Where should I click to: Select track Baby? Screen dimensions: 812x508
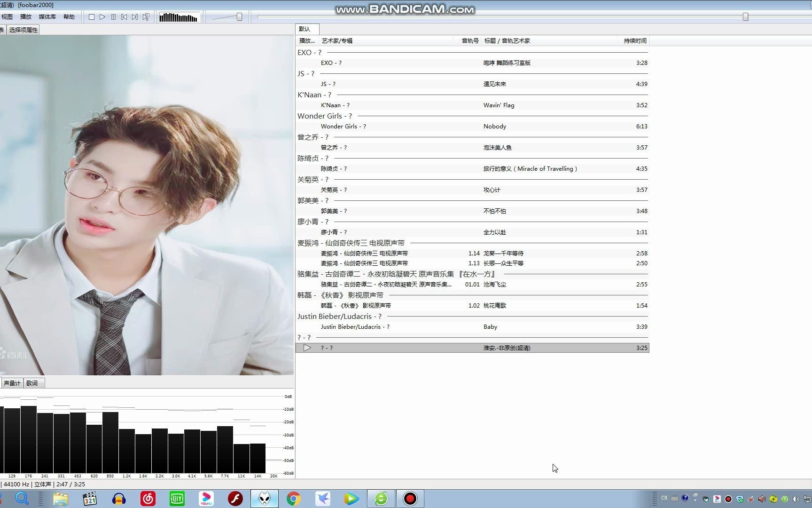[x=472, y=327]
